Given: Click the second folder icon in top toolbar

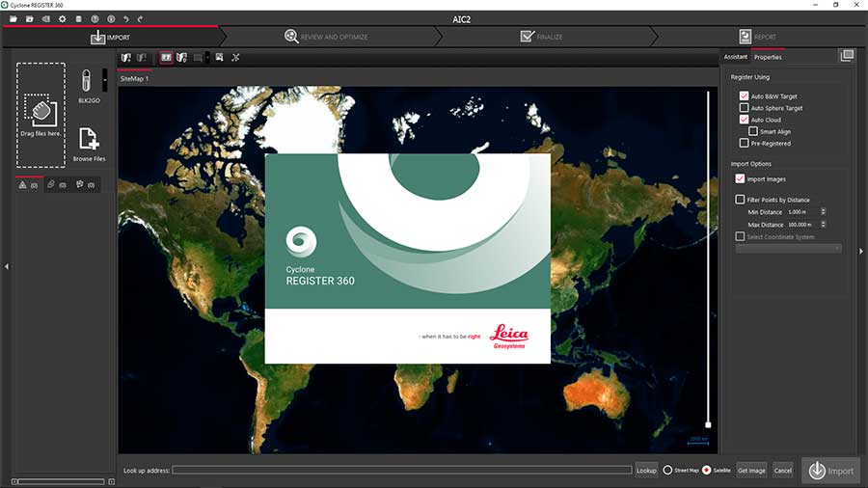Looking at the screenshot, I should tap(29, 19).
